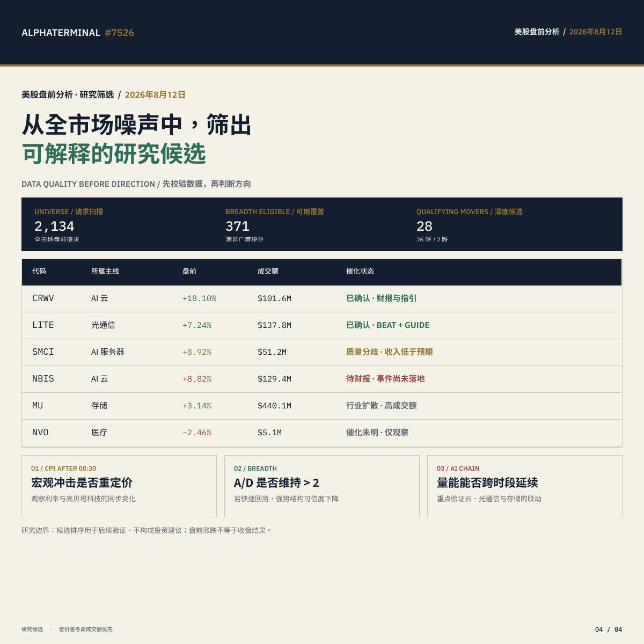
Task: Click the ALPHATERMINAL brand text
Action: click(x=61, y=33)
